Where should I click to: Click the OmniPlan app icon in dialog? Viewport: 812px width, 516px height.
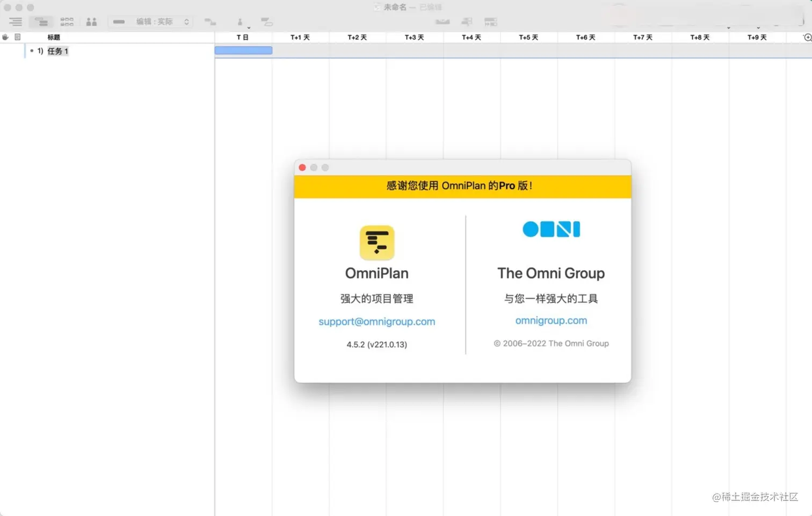tap(377, 243)
